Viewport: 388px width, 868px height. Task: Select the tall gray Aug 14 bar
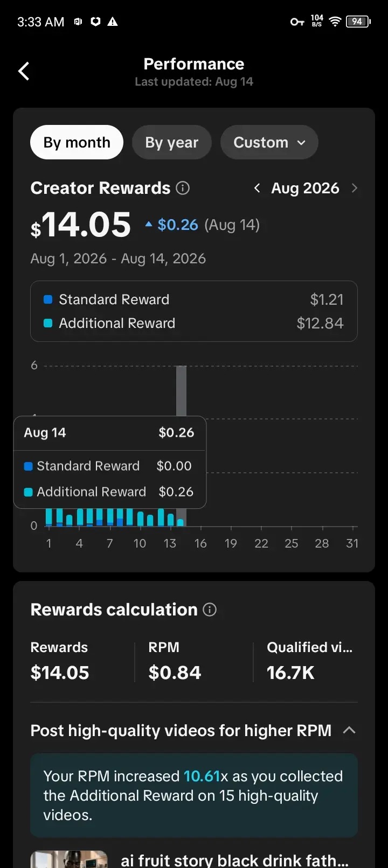click(x=181, y=391)
